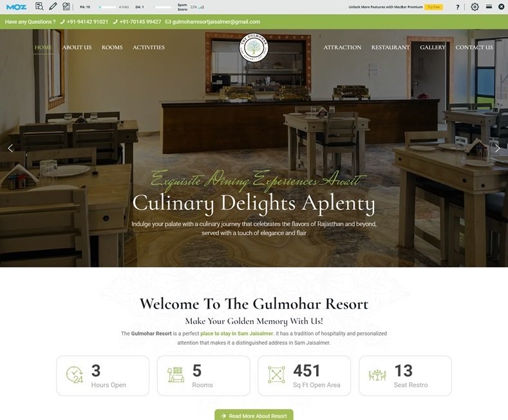Viewport: 508px width, 420px height.
Task: Open MozBar help question mark
Action: pyautogui.click(x=458, y=7)
